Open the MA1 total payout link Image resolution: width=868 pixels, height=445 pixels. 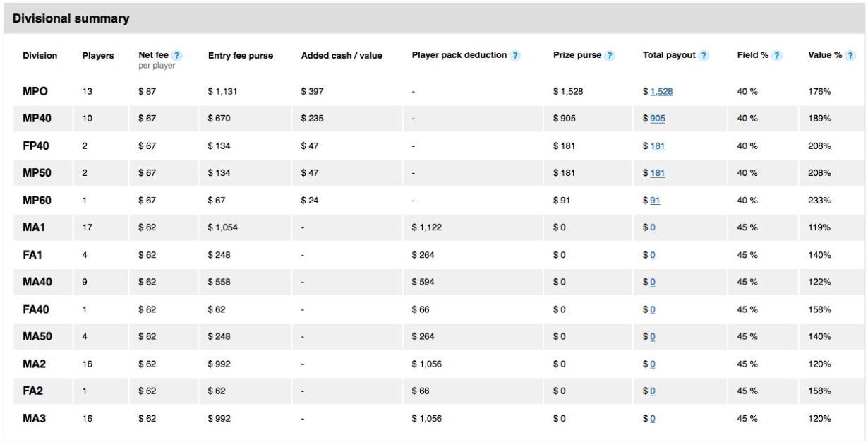tap(652, 227)
